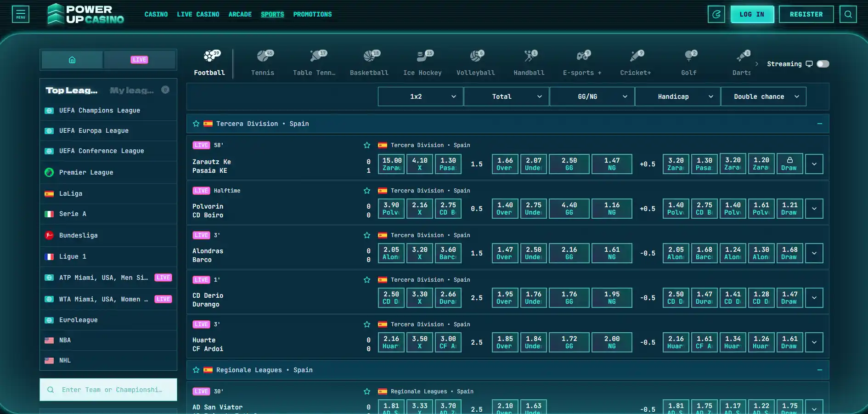This screenshot has height=414, width=868.
Task: Open the hamburger menu icon
Action: click(21, 14)
